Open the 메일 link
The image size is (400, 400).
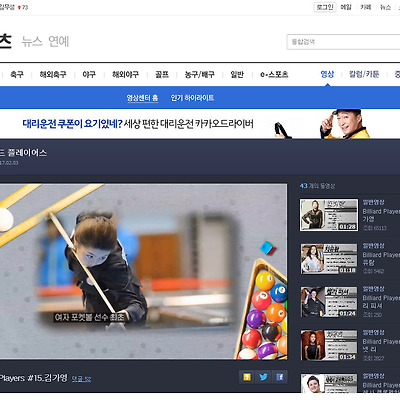[346, 7]
